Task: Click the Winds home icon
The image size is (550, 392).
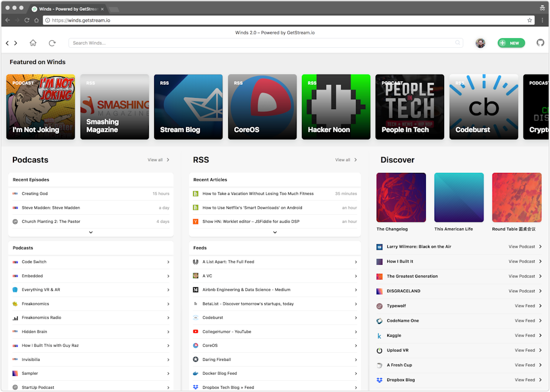Action: pyautogui.click(x=33, y=43)
